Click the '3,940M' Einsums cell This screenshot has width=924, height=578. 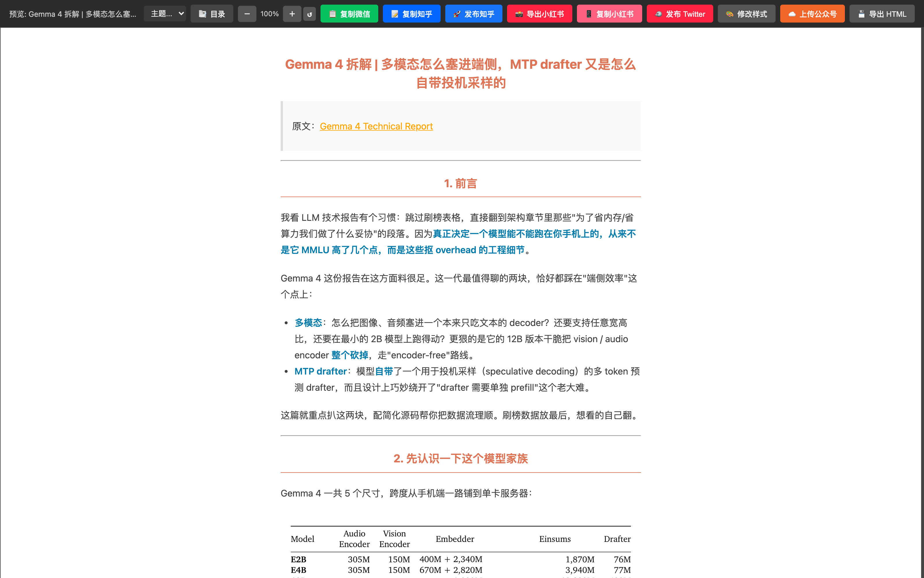580,570
